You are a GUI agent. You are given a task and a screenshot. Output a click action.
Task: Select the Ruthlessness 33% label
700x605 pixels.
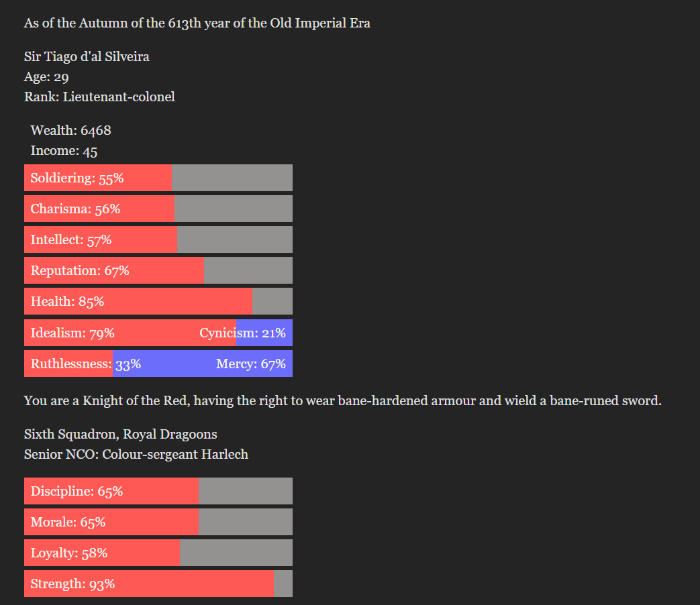click(x=85, y=364)
